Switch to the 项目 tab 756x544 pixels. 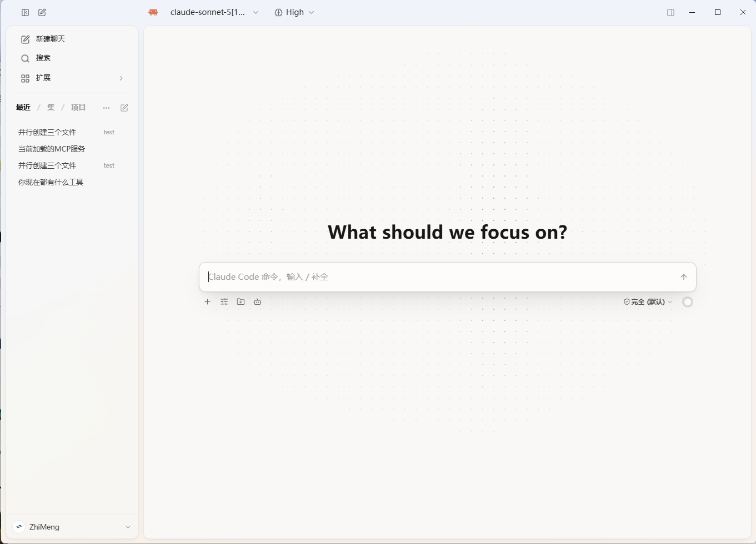(x=78, y=108)
